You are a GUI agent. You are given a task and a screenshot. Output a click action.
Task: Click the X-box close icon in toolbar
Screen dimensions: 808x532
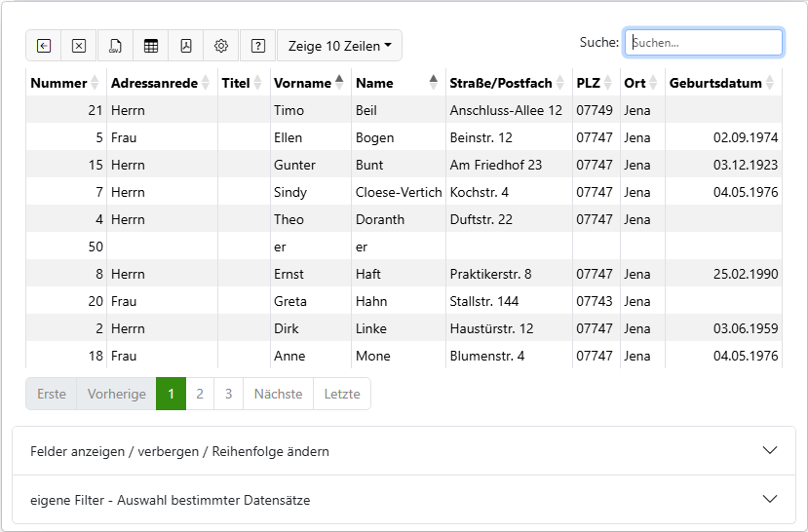pos(79,46)
